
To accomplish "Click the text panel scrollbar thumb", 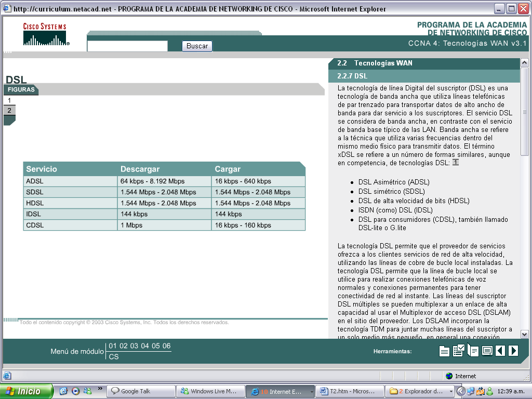I will point(525,111).
